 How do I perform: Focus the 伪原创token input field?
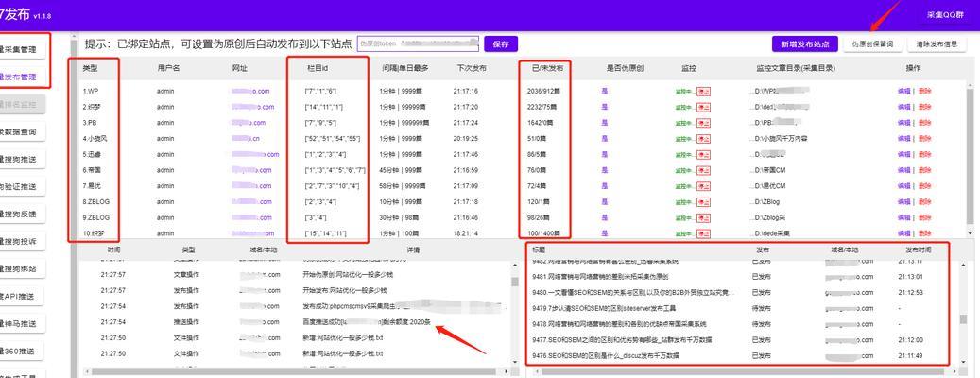coord(418,44)
